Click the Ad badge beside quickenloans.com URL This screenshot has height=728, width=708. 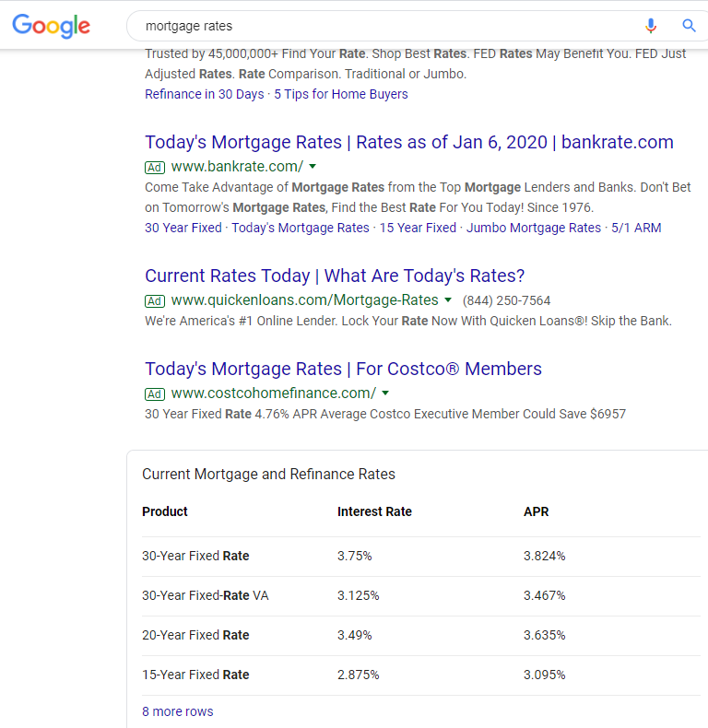(x=155, y=300)
